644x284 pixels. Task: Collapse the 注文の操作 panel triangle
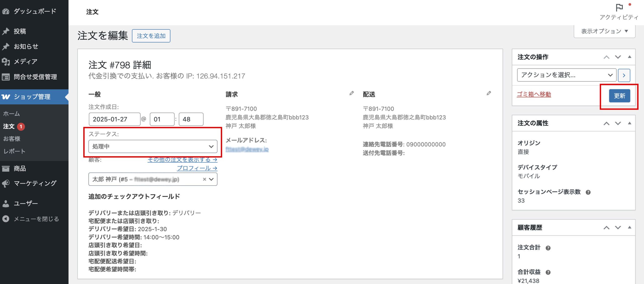[629, 57]
